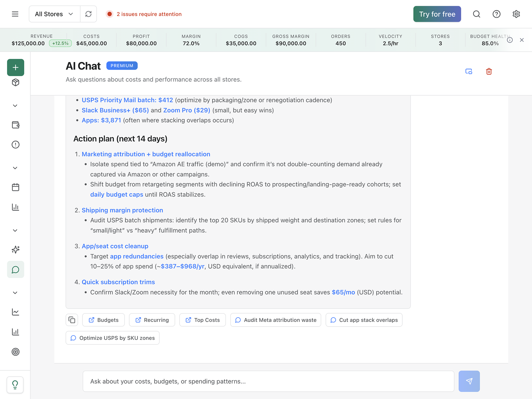Expand the chevron above the calendar icon
Screen dimensions: 532x399
pyautogui.click(x=15, y=168)
